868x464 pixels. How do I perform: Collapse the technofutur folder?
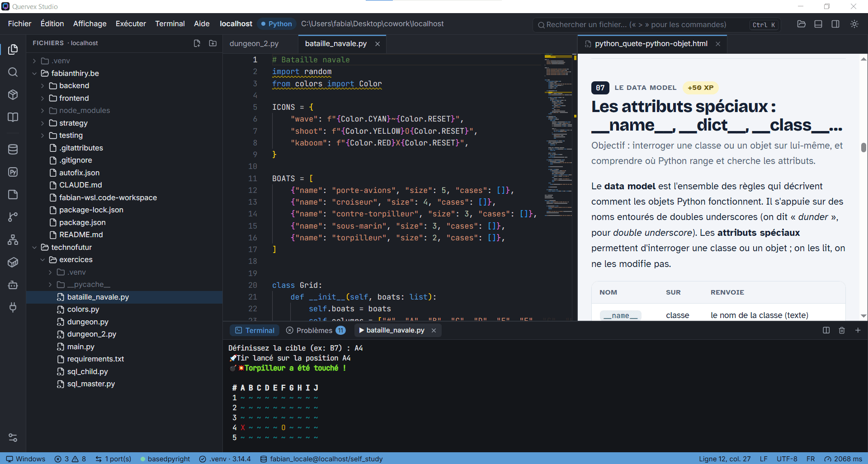[34, 247]
